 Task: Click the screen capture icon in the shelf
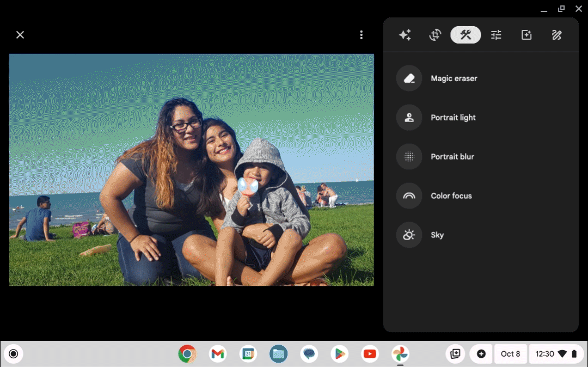tap(456, 353)
